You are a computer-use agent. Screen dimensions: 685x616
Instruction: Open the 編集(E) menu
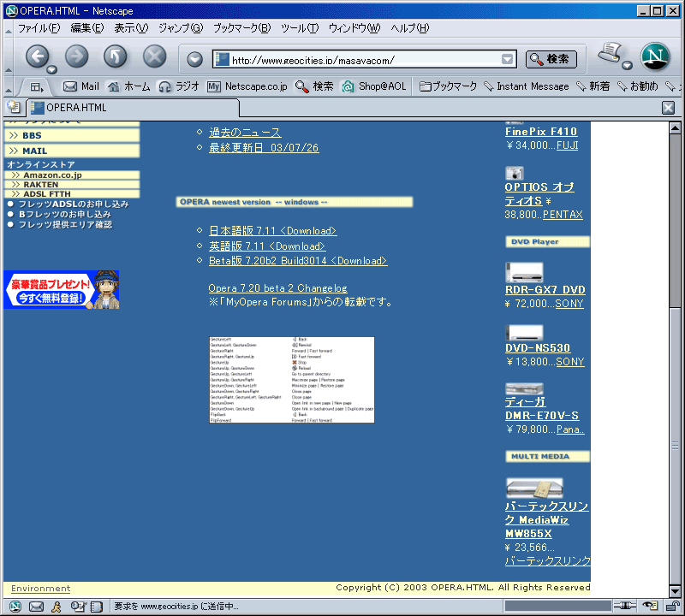click(87, 28)
